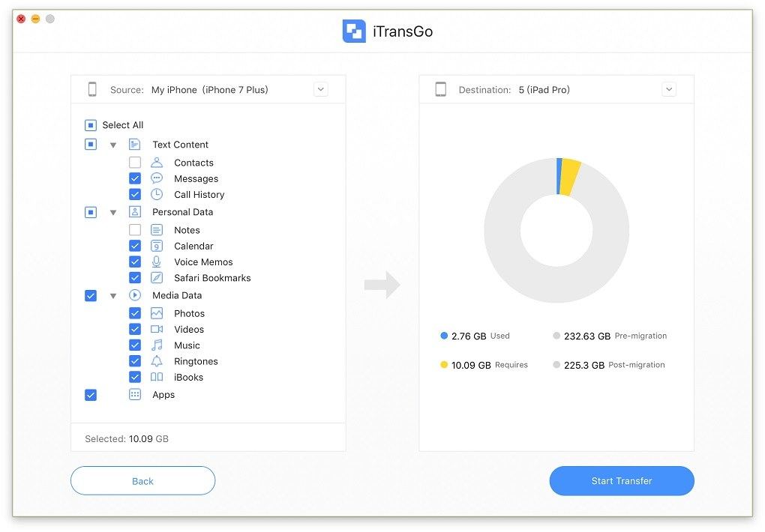The image size is (765, 532).
Task: Uncheck the Ringtones checkbox
Action: (135, 361)
